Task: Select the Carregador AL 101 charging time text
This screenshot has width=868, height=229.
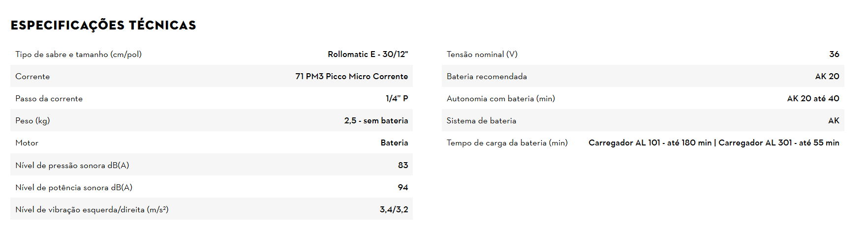Action: [x=650, y=143]
